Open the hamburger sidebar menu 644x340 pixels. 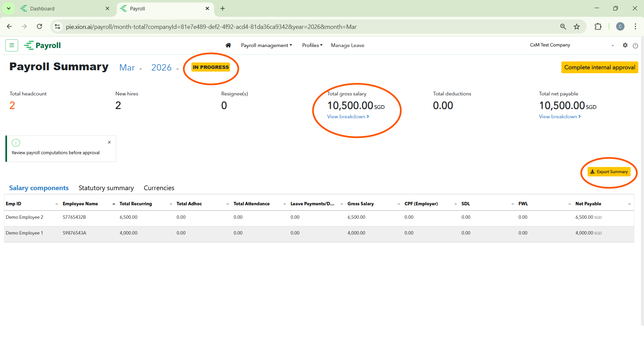(x=12, y=45)
